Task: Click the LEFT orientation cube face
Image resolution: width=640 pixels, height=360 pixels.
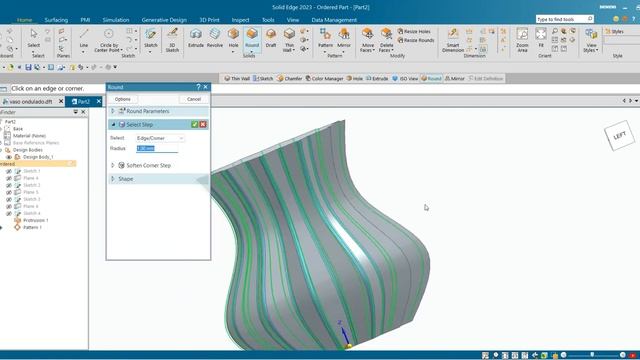Action: click(x=619, y=136)
